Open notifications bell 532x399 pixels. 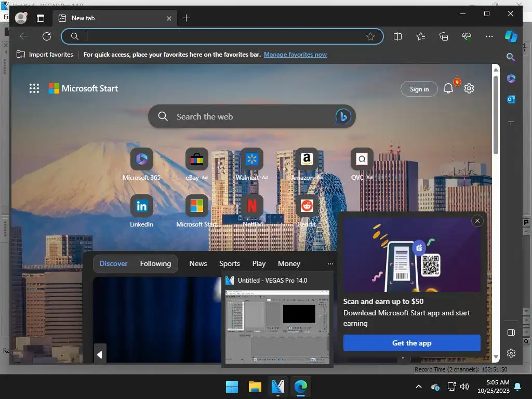(x=448, y=88)
